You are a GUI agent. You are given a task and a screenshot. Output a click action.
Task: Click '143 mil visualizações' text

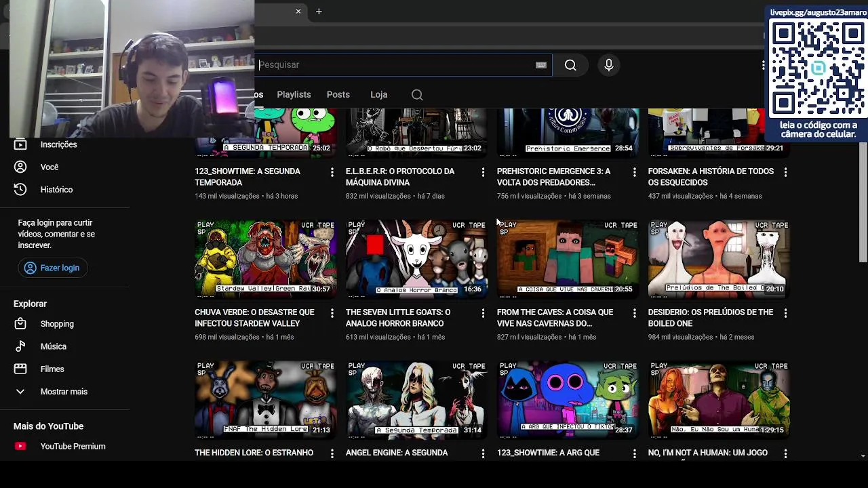tap(227, 197)
